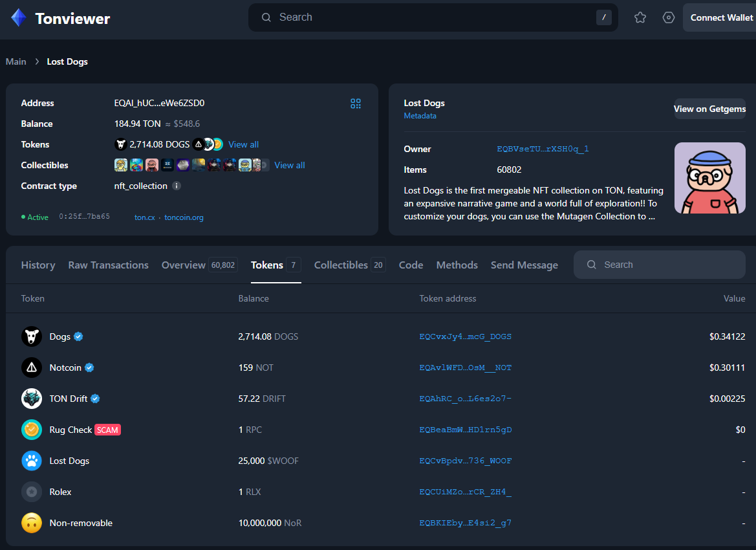The height and width of the screenshot is (550, 756).
Task: Click the verified badge next to TON Drift
Action: [x=96, y=399]
